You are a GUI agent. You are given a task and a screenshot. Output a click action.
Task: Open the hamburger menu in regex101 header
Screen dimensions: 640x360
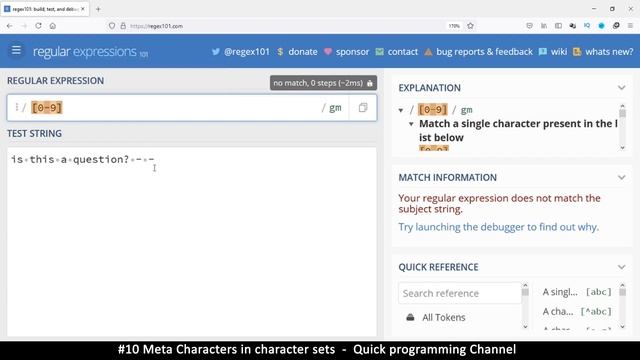point(16,50)
